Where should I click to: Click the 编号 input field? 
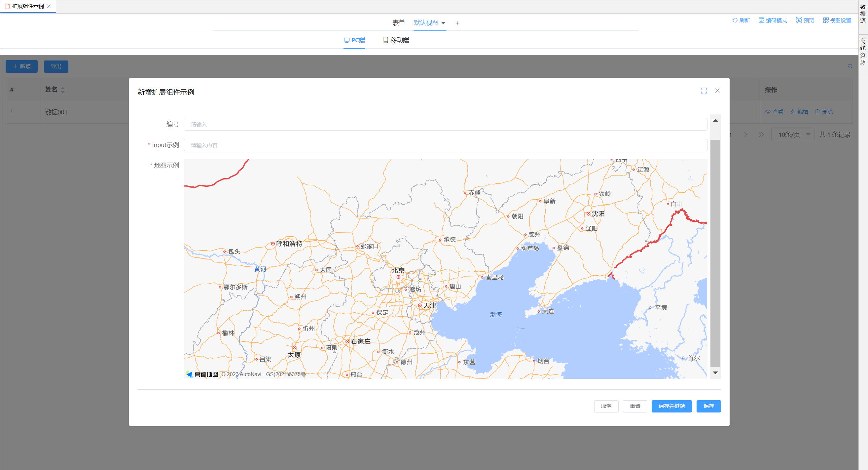tap(445, 124)
